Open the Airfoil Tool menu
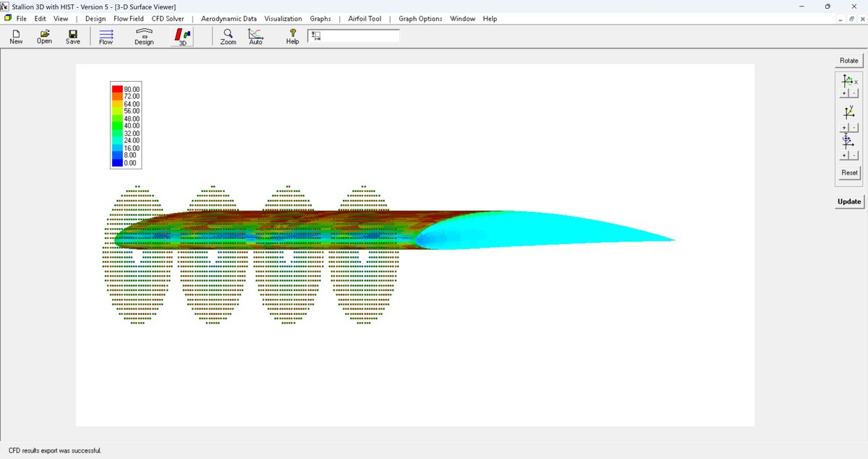 [365, 19]
